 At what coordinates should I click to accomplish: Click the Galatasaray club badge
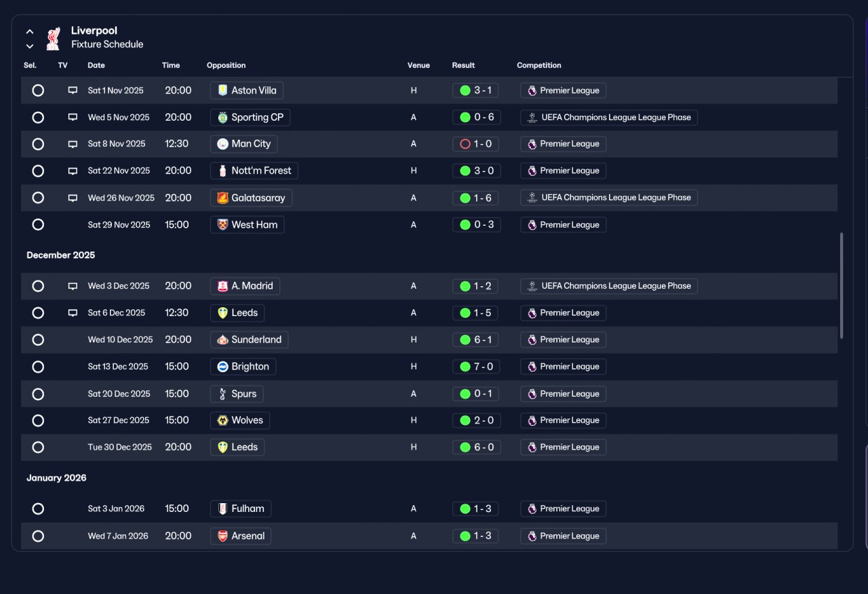click(x=222, y=198)
